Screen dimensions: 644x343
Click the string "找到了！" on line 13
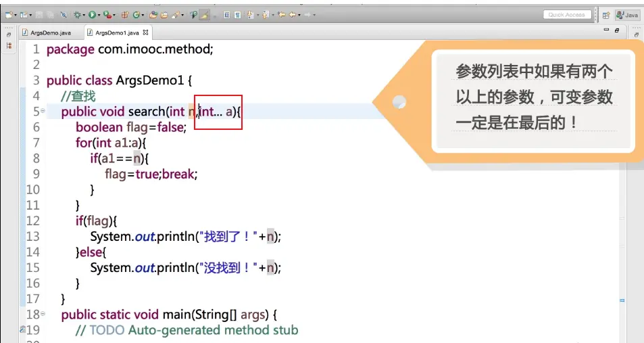[227, 237]
